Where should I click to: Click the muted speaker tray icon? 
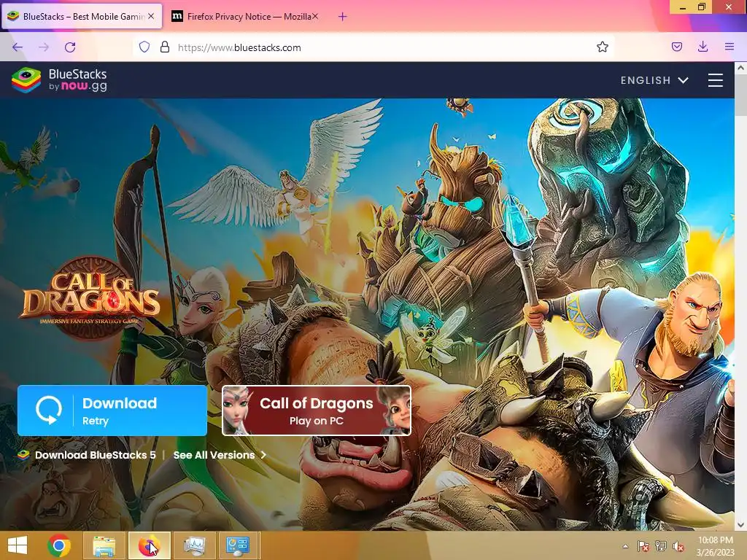tap(678, 546)
